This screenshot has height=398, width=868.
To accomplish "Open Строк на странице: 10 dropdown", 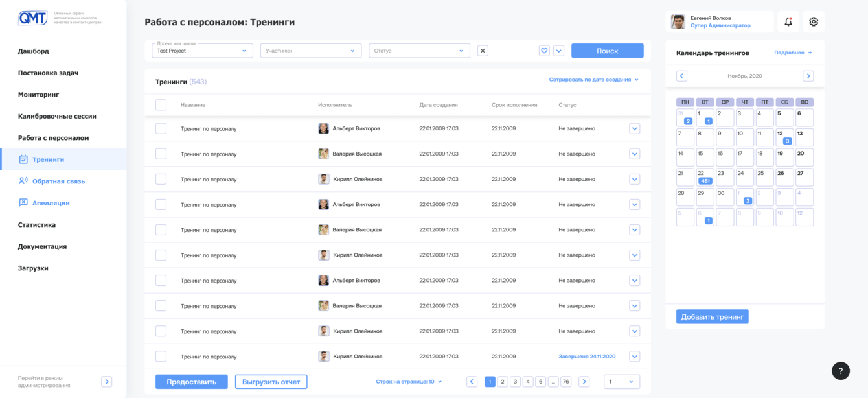I will pyautogui.click(x=409, y=382).
